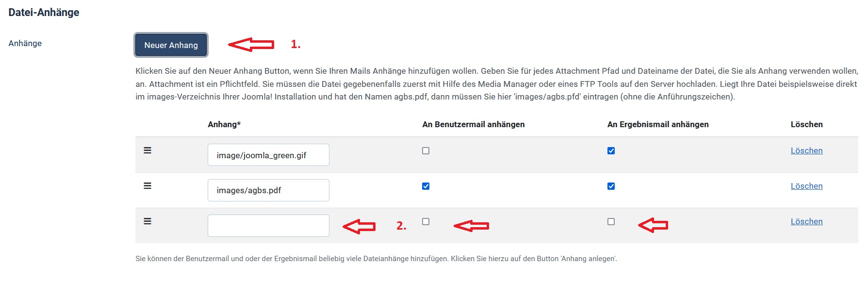The width and height of the screenshot is (868, 282).
Task: Select the input field showing images/agbs.pdf
Action: [x=268, y=190]
